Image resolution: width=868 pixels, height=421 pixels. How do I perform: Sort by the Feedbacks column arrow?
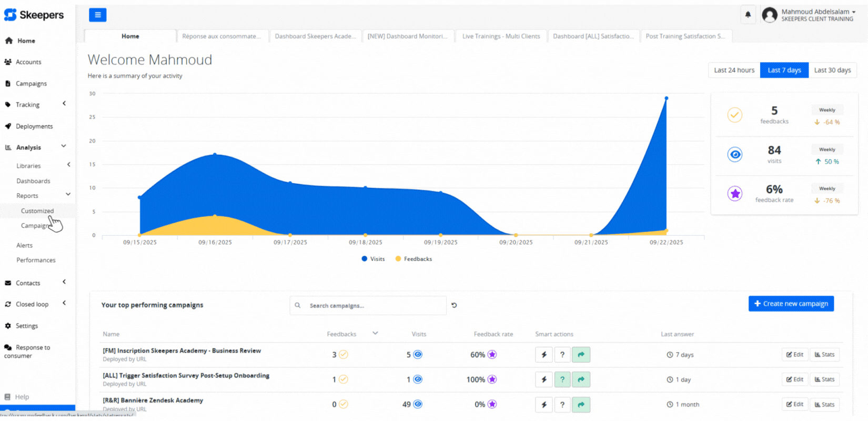[375, 333]
